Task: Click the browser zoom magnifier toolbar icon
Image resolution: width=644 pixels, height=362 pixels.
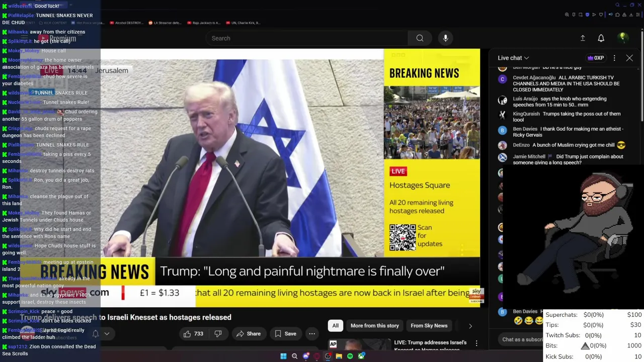Action: click(567, 15)
